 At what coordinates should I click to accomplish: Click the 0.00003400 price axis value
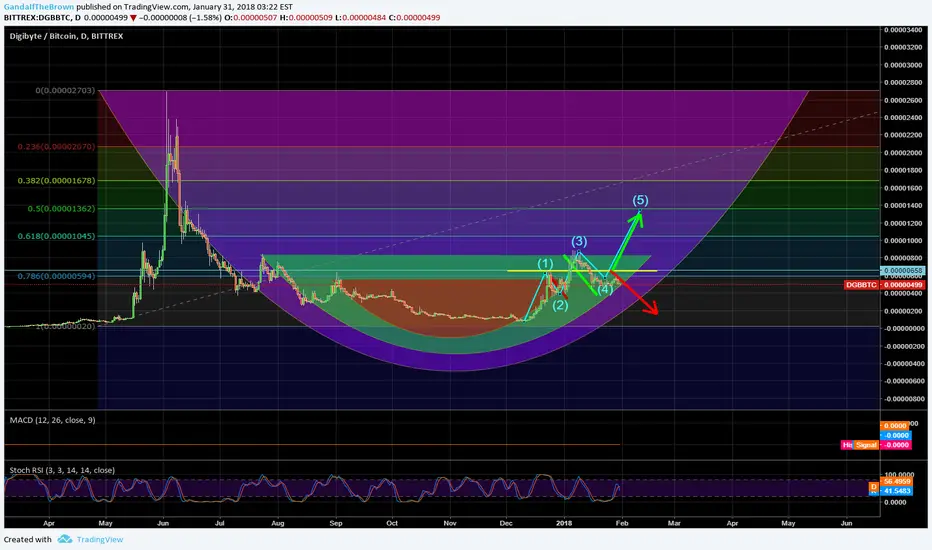[903, 30]
